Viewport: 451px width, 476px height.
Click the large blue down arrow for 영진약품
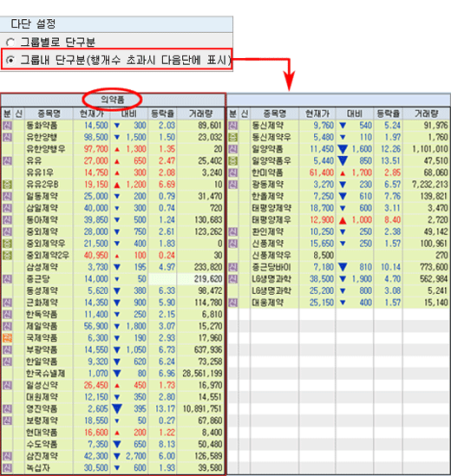(x=117, y=408)
